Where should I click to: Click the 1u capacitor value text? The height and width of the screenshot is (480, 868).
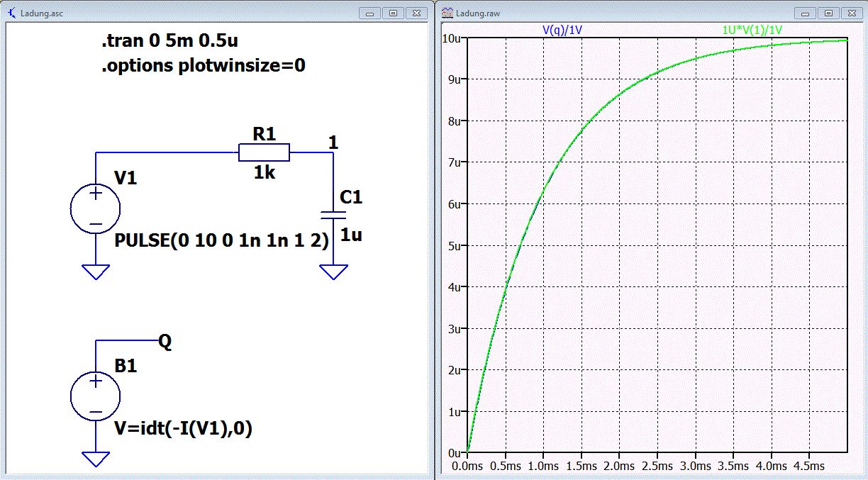pyautogui.click(x=351, y=235)
